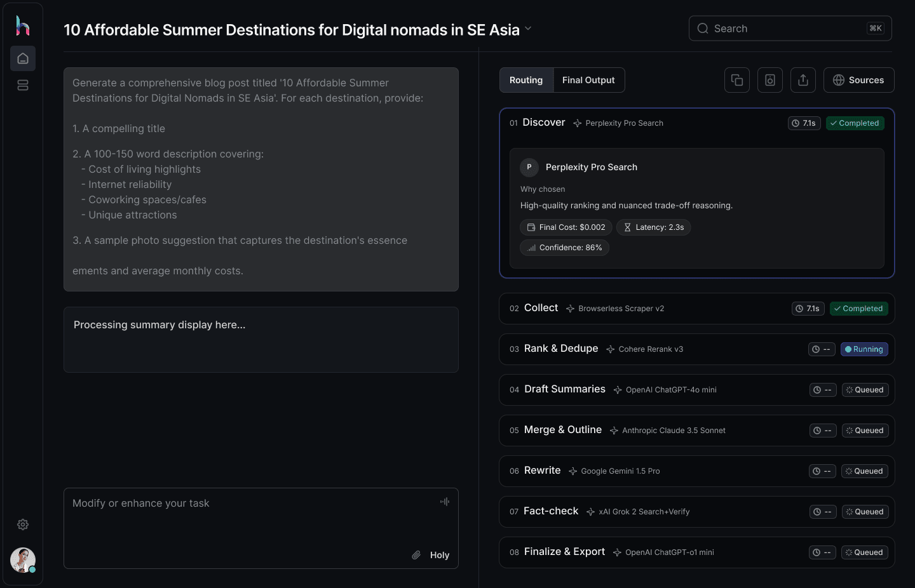Expand the project title dropdown chevron
The height and width of the screenshot is (588, 915).
[x=528, y=29]
